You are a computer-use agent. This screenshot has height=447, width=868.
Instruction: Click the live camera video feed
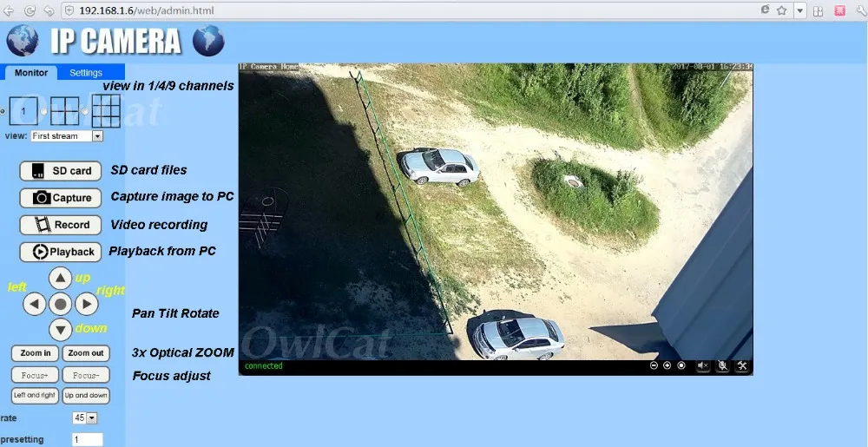point(496,211)
